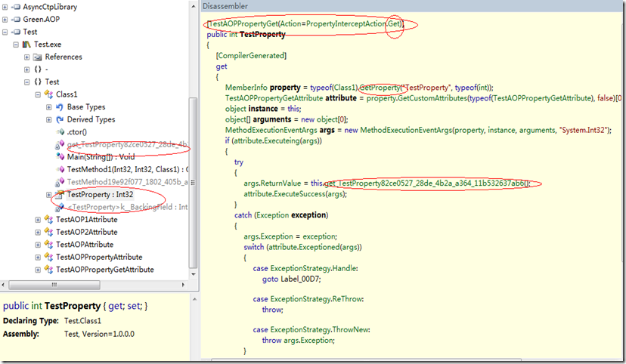This screenshot has height=364, width=626.
Task: Expand the TestAOP1Attribute class node
Action: coord(38,220)
